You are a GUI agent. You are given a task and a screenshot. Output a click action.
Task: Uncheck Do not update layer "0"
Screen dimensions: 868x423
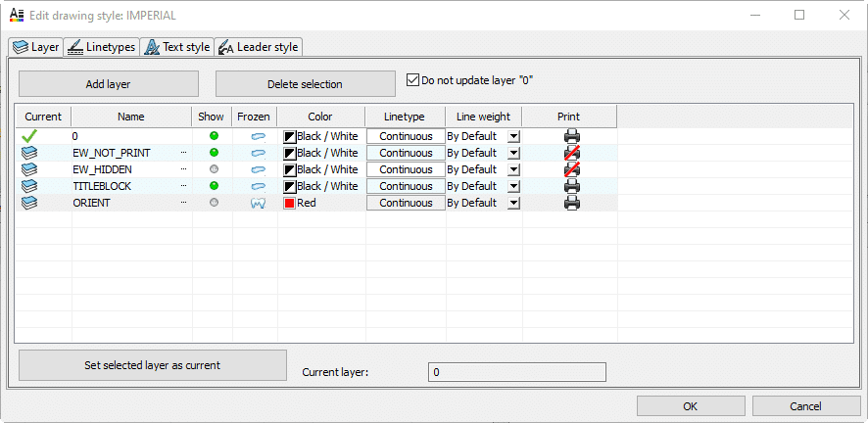click(412, 80)
